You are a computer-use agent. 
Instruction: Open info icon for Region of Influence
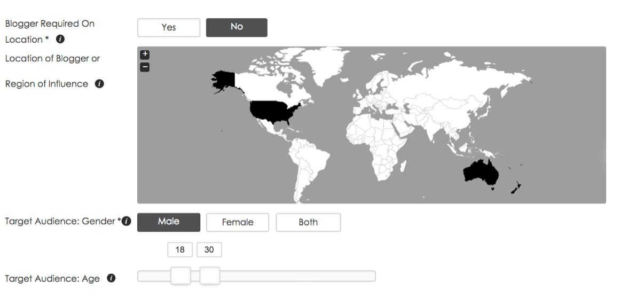click(99, 84)
